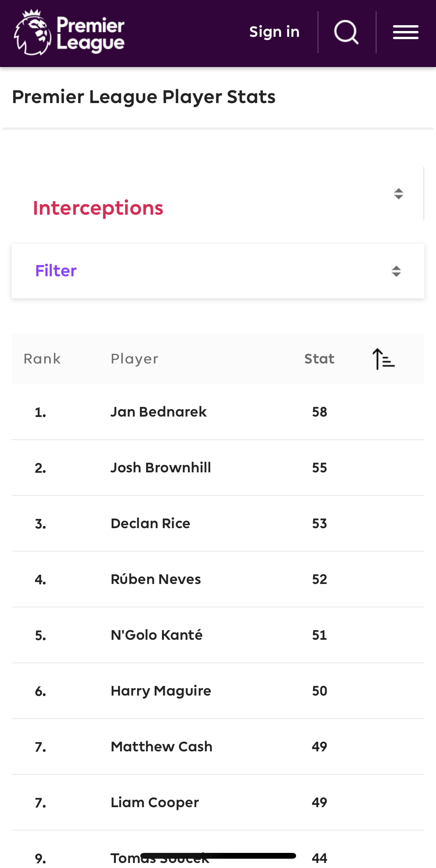Select Josh Brownhill from the list
The width and height of the screenshot is (436, 868).
pos(161,468)
